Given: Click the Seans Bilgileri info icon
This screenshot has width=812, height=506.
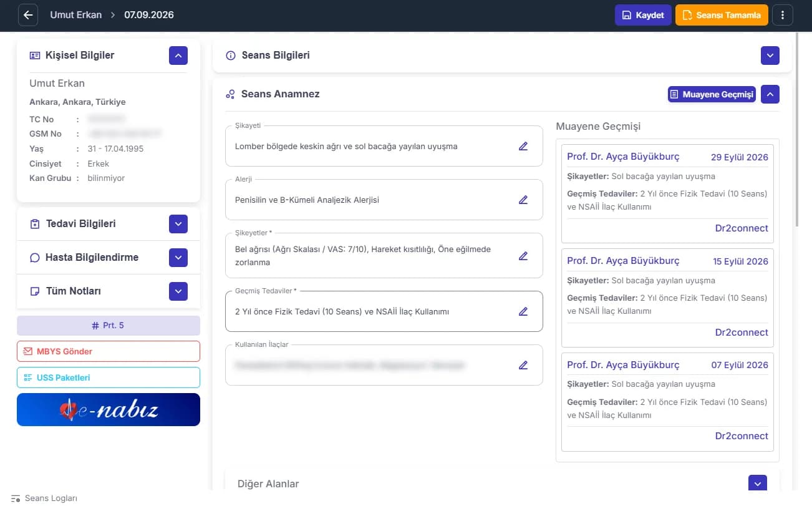Looking at the screenshot, I should [231, 56].
